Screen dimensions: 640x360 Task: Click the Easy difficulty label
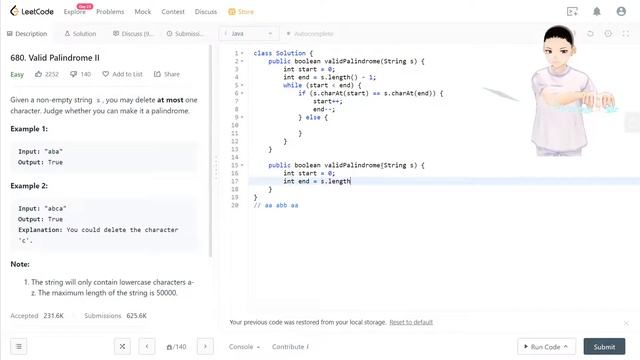17,74
